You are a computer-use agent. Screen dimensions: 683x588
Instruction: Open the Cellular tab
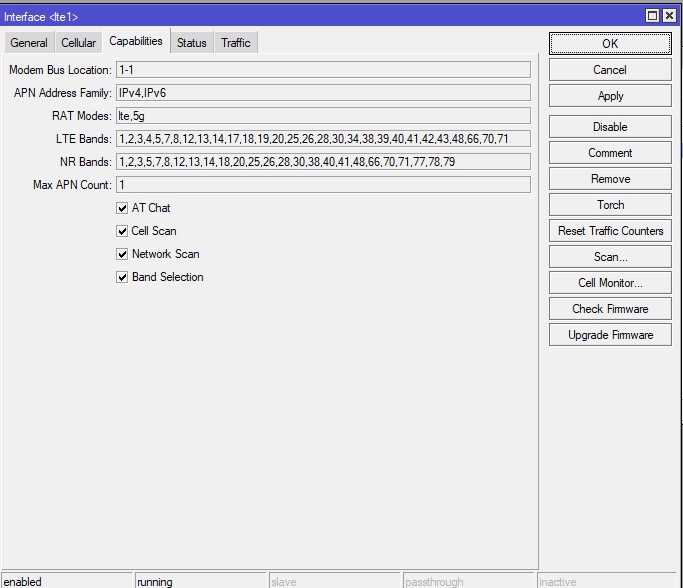[79, 43]
